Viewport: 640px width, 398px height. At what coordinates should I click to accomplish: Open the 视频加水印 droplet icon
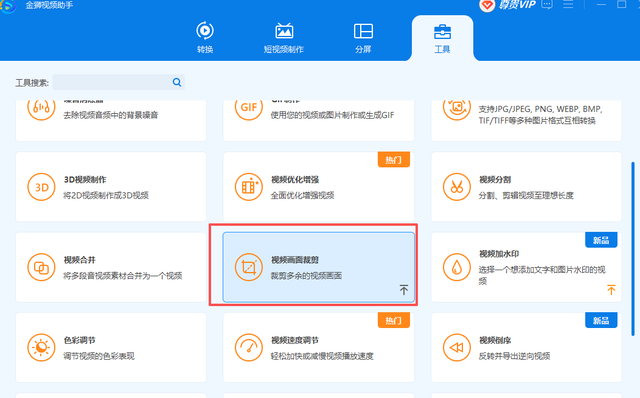[x=457, y=267]
